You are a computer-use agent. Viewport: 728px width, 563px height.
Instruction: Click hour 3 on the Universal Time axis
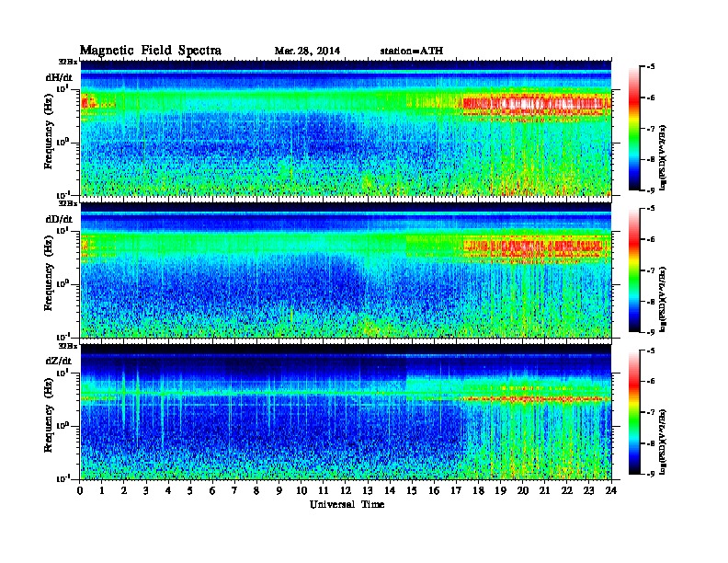point(147,490)
